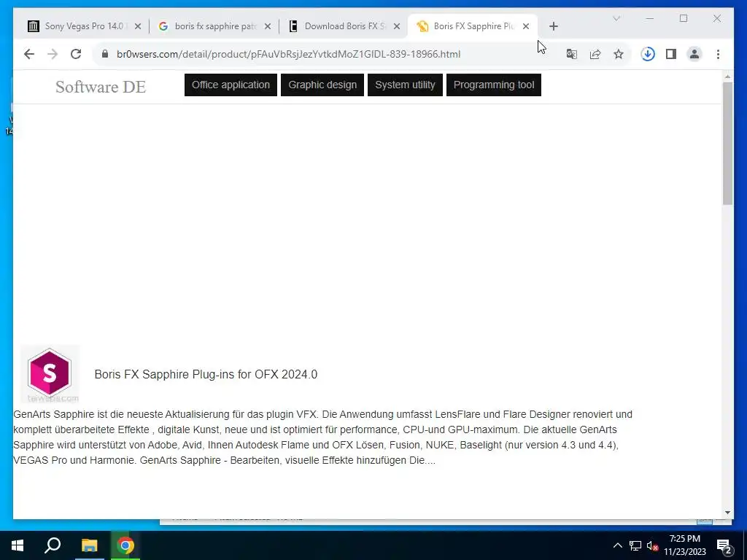Viewport: 747px width, 560px height.
Task: Select the Boris FX Sapphire Plug-ins tab
Action: [473, 26]
